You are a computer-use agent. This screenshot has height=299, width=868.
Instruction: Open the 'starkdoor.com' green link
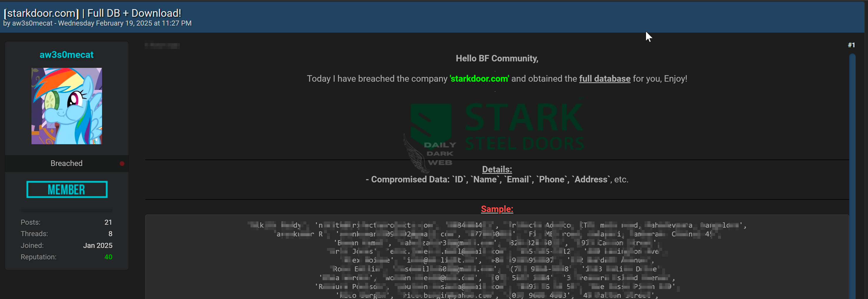pos(479,79)
